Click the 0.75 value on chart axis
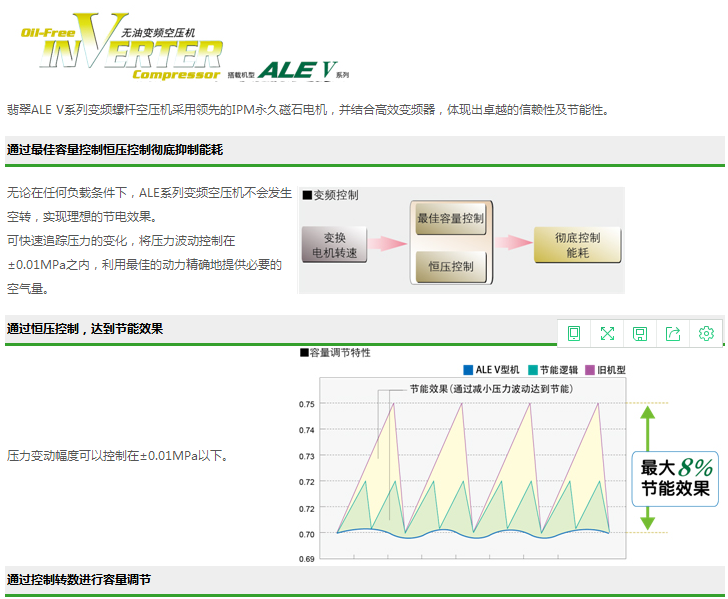This screenshot has width=728, height=599. tap(306, 404)
